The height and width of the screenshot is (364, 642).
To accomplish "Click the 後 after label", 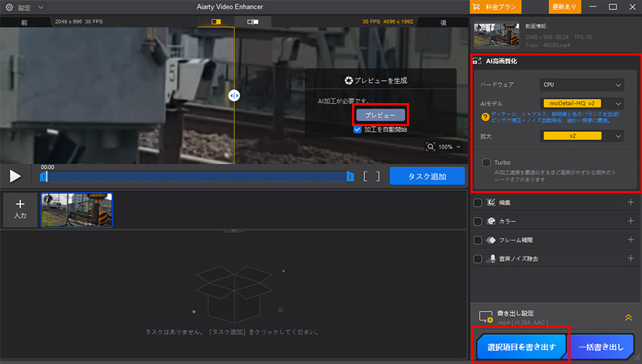I will 444,22.
